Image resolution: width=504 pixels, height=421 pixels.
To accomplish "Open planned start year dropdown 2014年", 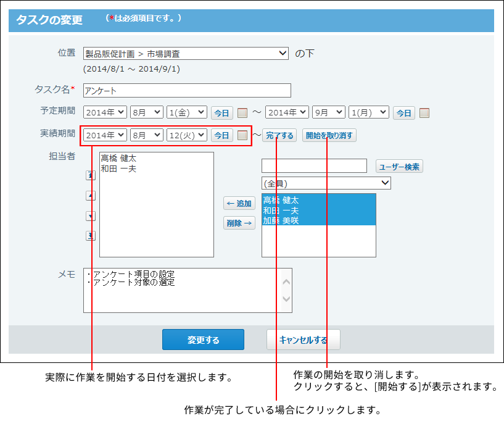I will pos(105,112).
